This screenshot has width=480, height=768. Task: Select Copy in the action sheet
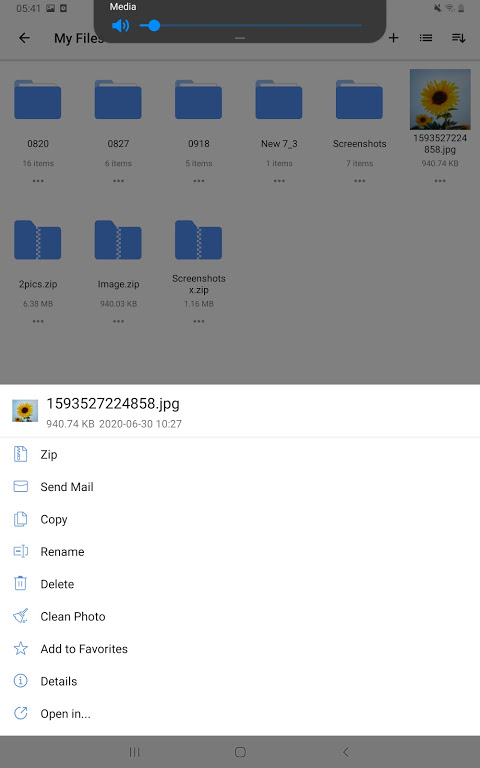pyautogui.click(x=240, y=519)
